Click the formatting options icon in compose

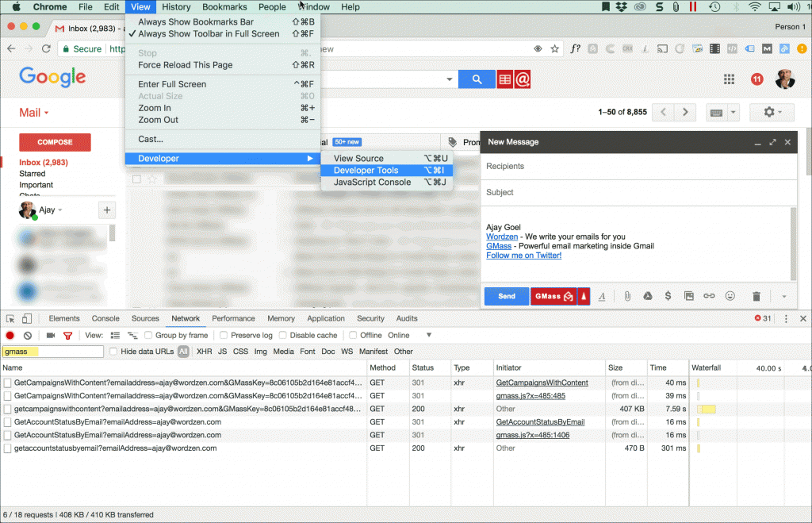tap(602, 297)
